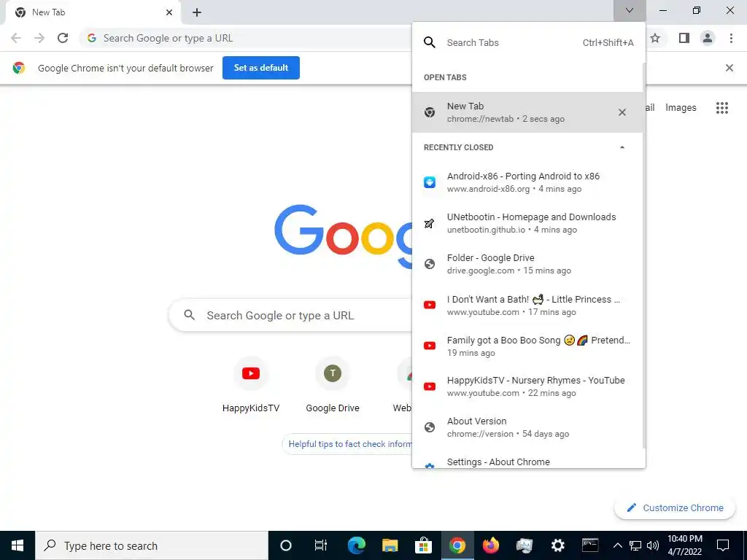Open Task View on the taskbar
This screenshot has height=560, width=747.
(321, 545)
